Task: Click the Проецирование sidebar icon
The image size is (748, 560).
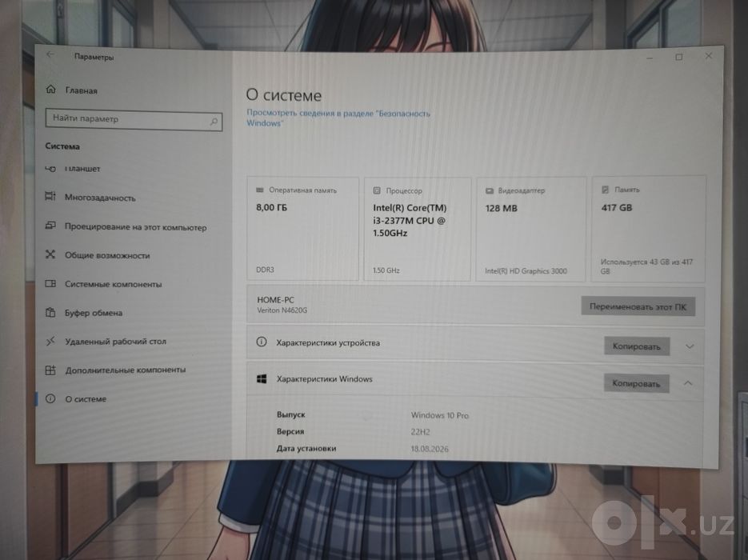Action: point(50,225)
